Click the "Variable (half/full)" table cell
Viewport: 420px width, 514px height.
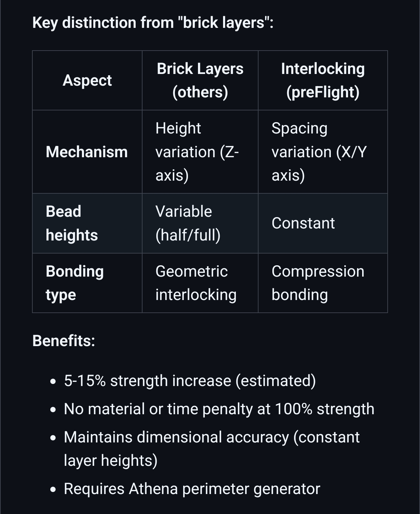(x=188, y=223)
